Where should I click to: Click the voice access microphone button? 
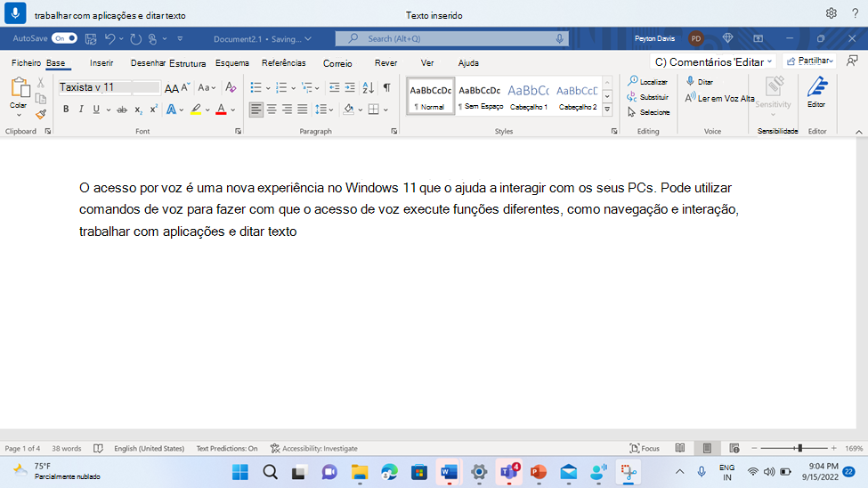pos(15,12)
